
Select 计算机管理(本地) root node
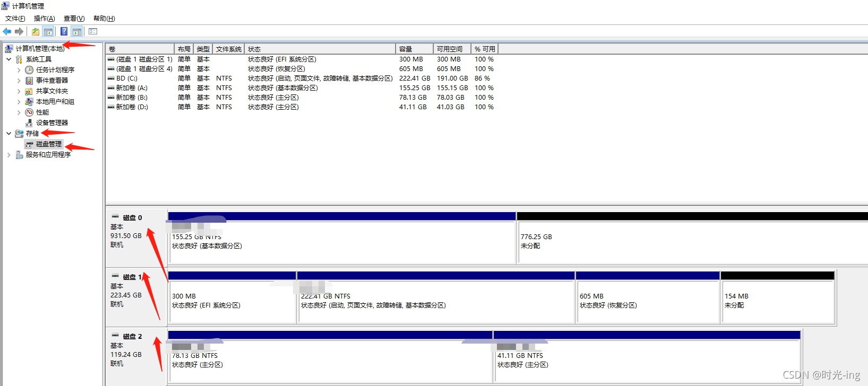[x=40, y=49]
